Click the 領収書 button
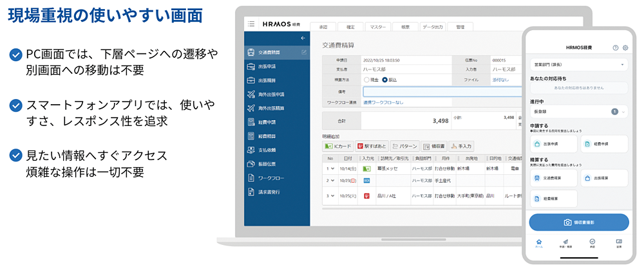This screenshot has height=270, width=644. coord(433,146)
